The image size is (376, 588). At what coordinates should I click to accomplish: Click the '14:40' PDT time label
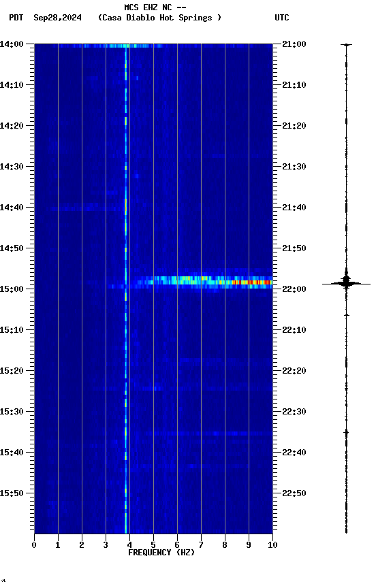point(12,208)
